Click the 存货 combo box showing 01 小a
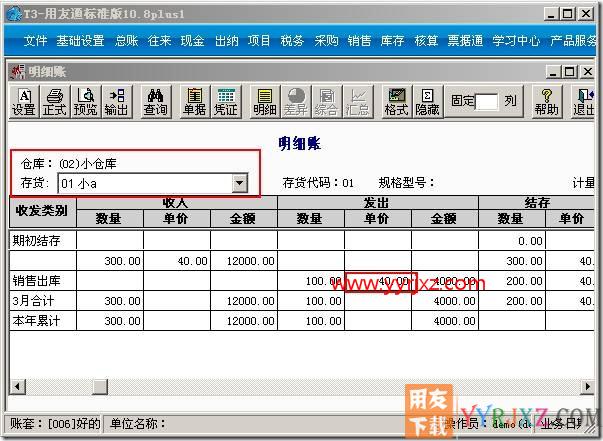This screenshot has height=441, width=603. [x=153, y=183]
